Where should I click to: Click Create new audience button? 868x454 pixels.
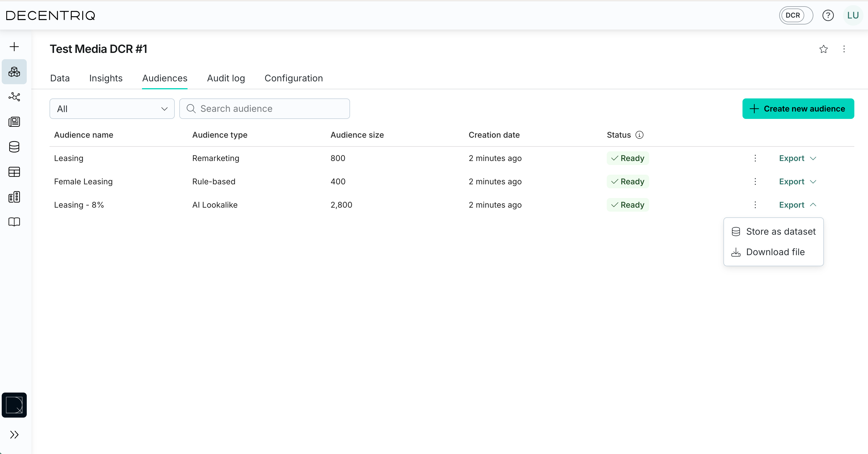tap(798, 109)
